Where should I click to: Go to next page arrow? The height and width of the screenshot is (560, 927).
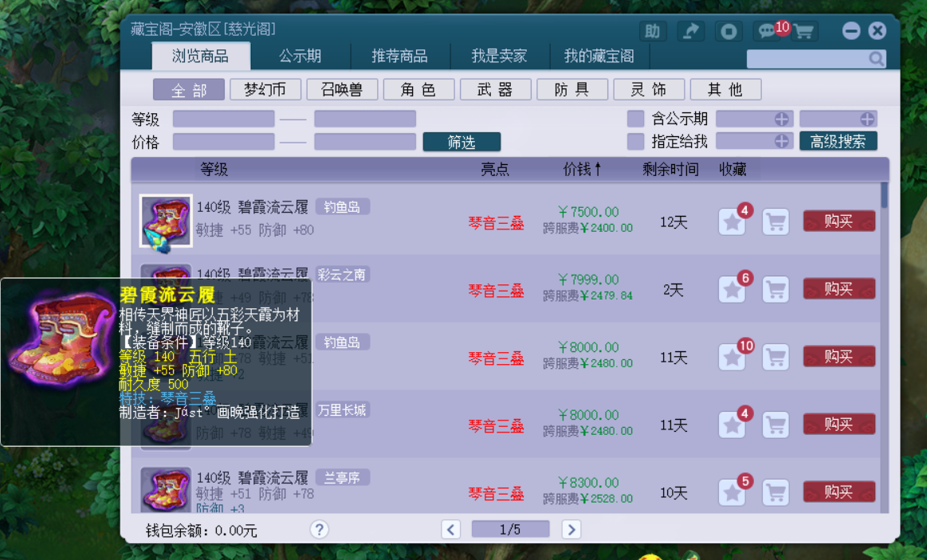[571, 529]
